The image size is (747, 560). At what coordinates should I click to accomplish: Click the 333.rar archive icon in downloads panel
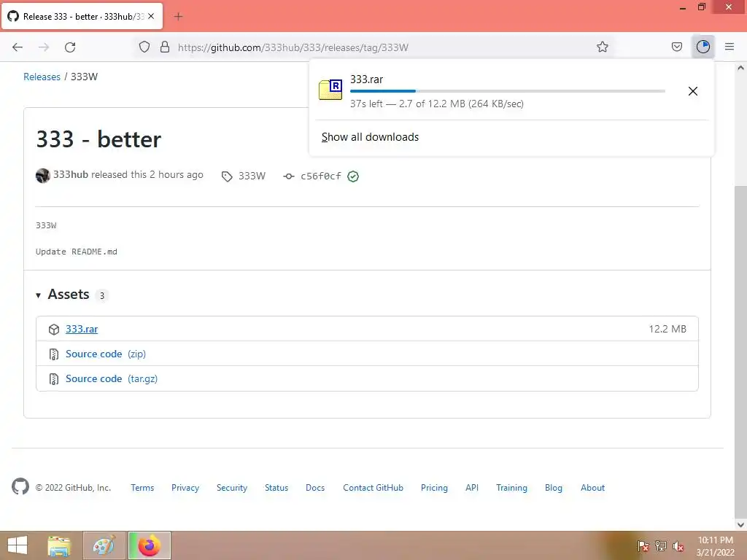(330, 90)
